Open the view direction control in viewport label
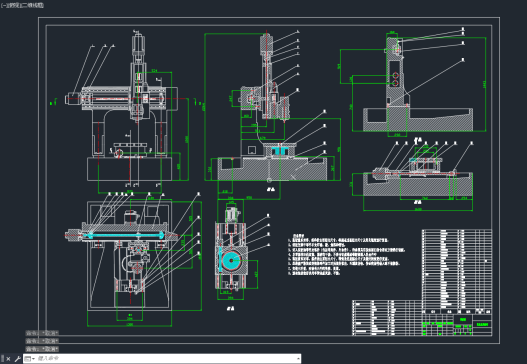 (13, 5)
